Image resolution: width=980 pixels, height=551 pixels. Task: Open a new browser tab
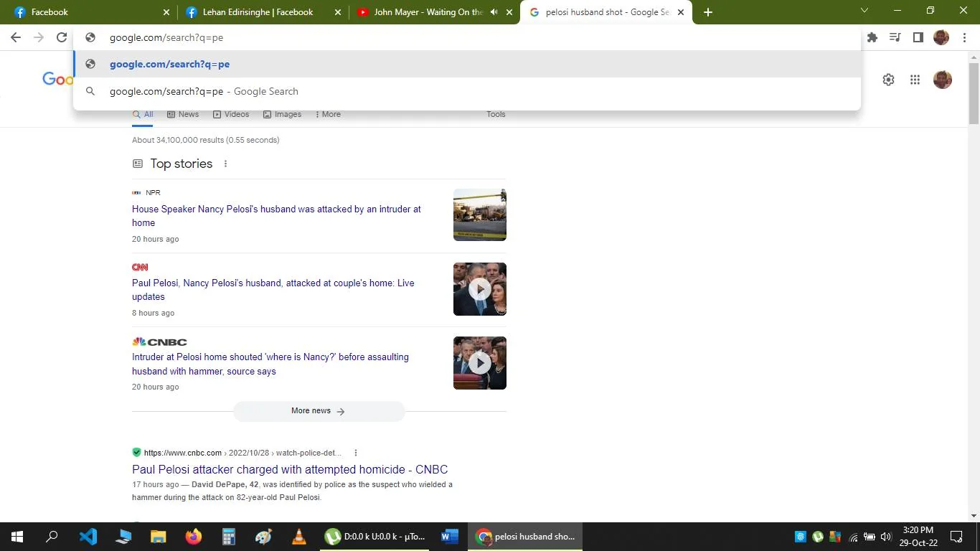coord(708,12)
